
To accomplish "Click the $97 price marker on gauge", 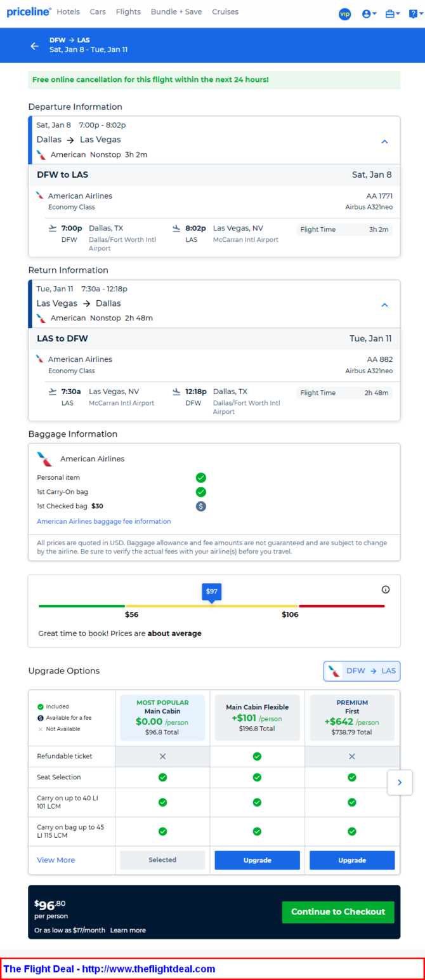I will pos(212,592).
